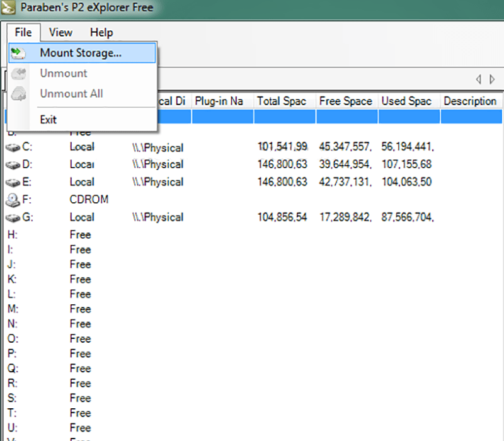Viewport: 504px width, 441px height.
Task: Choose Exit in the File menu
Action: 49,120
